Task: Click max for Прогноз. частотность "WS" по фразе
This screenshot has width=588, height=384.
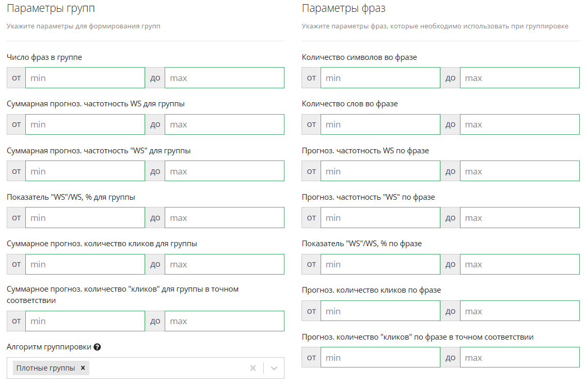Action: pos(519,218)
